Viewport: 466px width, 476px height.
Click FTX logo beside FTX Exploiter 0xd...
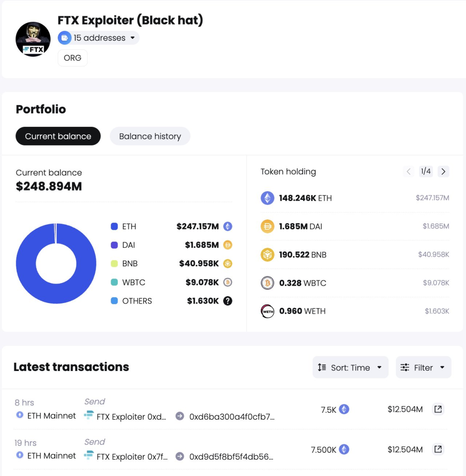coord(89,415)
